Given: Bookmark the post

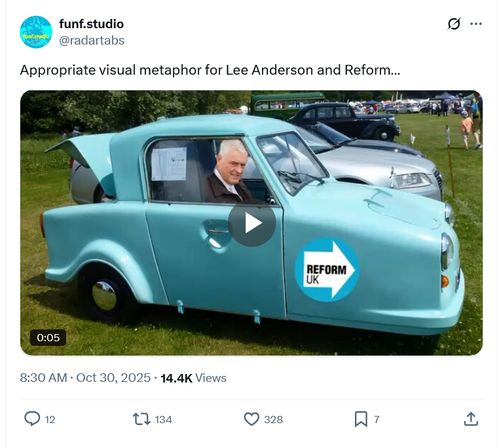Looking at the screenshot, I should [x=361, y=419].
